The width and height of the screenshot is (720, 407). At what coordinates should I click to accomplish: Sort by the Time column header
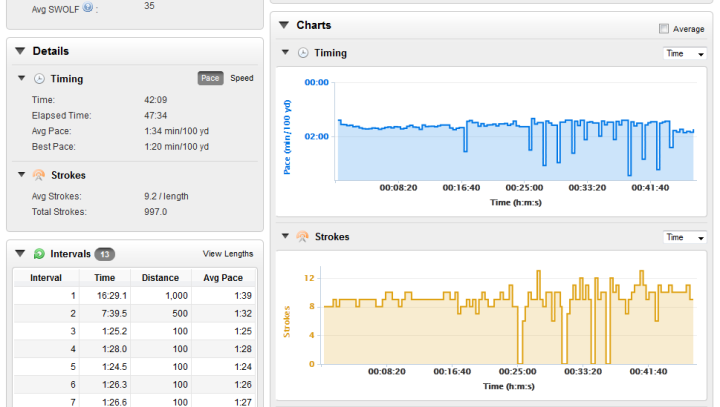click(105, 277)
